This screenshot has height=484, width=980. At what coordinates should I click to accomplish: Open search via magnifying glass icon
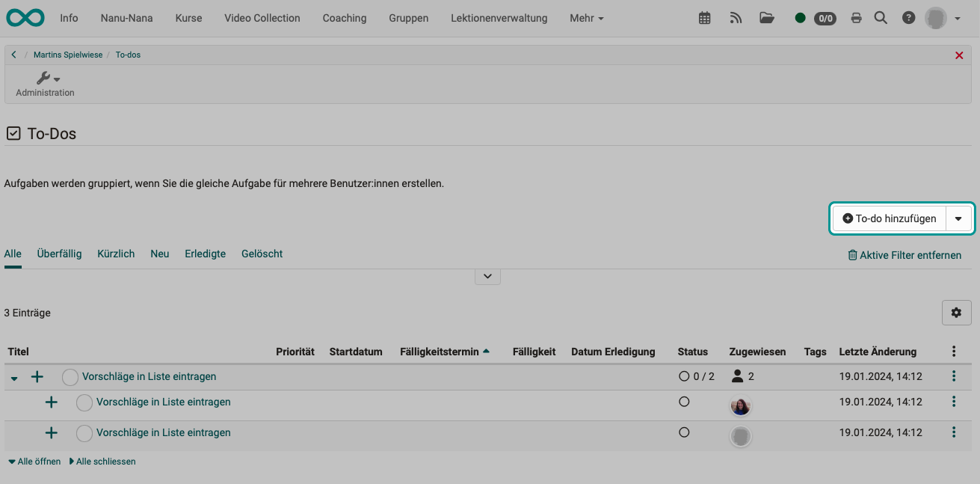pyautogui.click(x=881, y=19)
